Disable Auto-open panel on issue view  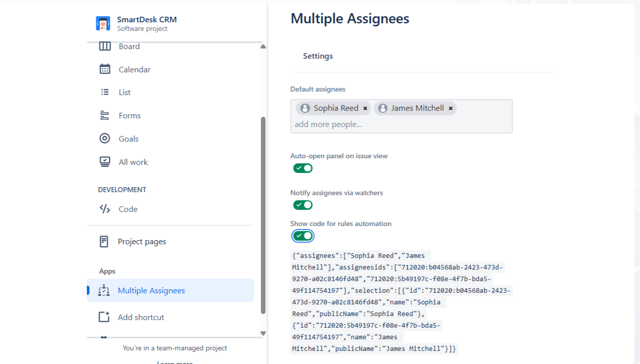303,168
